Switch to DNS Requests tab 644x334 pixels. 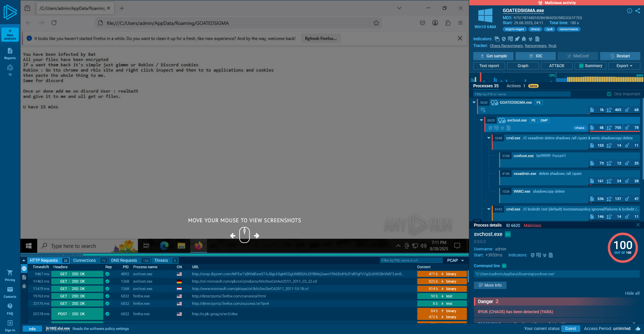130,260
